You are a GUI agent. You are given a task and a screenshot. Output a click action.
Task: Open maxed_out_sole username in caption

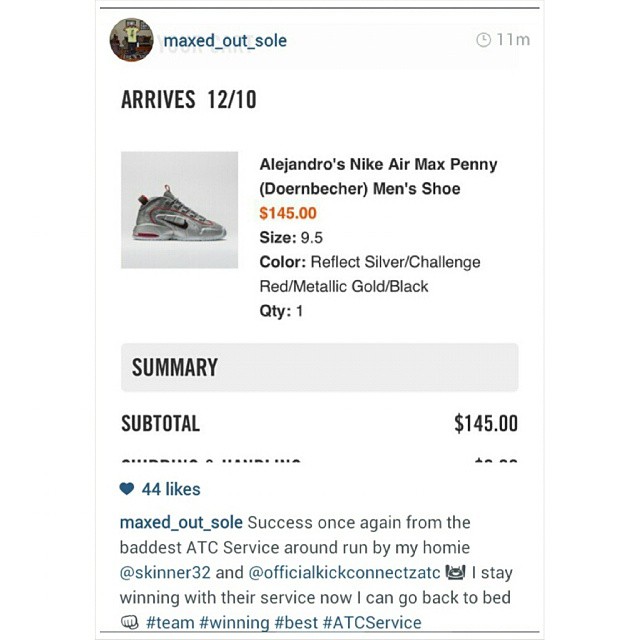point(181,523)
